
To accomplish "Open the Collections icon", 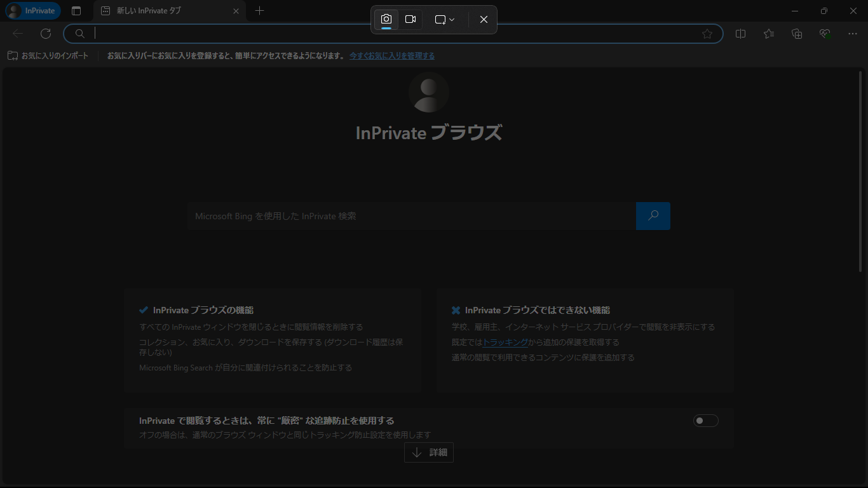I will click(x=797, y=34).
